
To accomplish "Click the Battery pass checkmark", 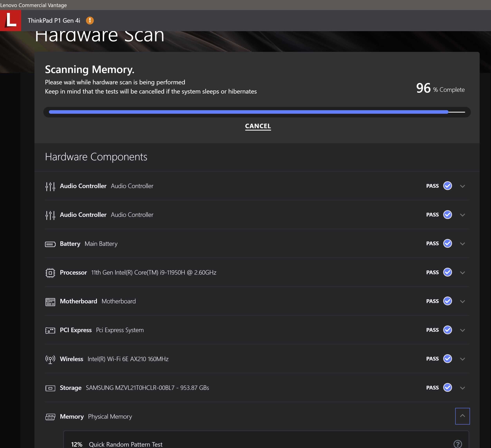I will point(447,243).
